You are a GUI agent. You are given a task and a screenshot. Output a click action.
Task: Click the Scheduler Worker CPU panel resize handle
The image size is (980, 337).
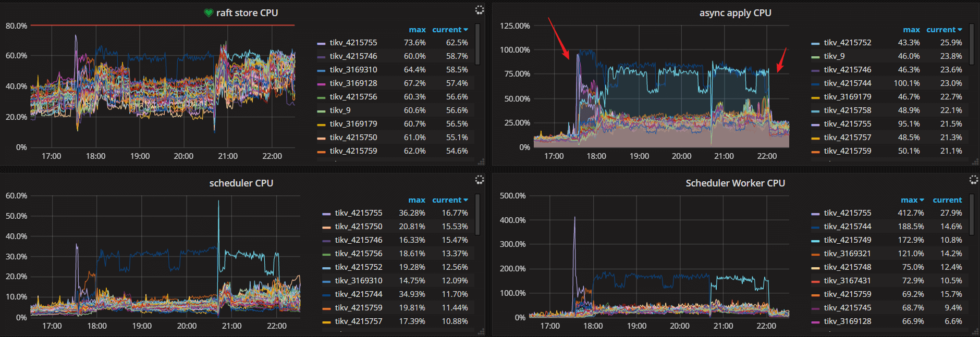[975, 332]
